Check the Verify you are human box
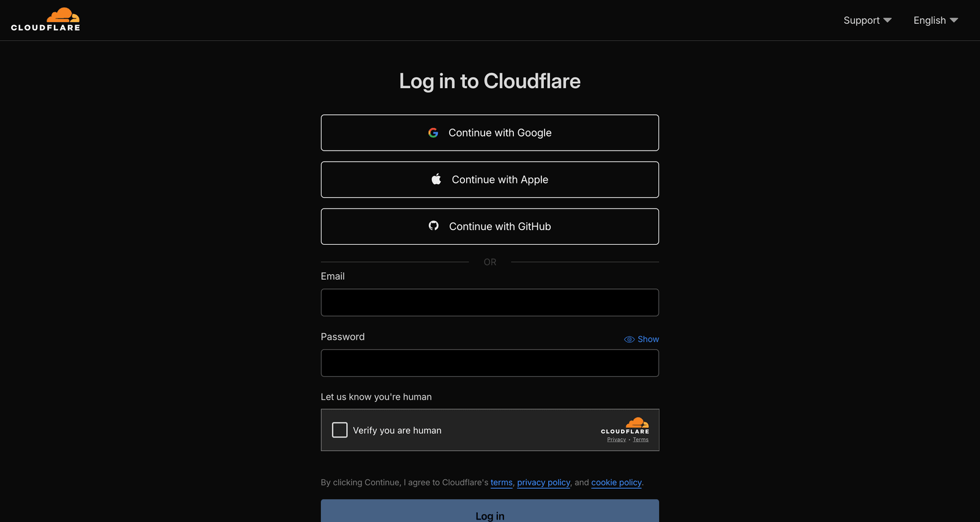The image size is (980, 522). 340,430
